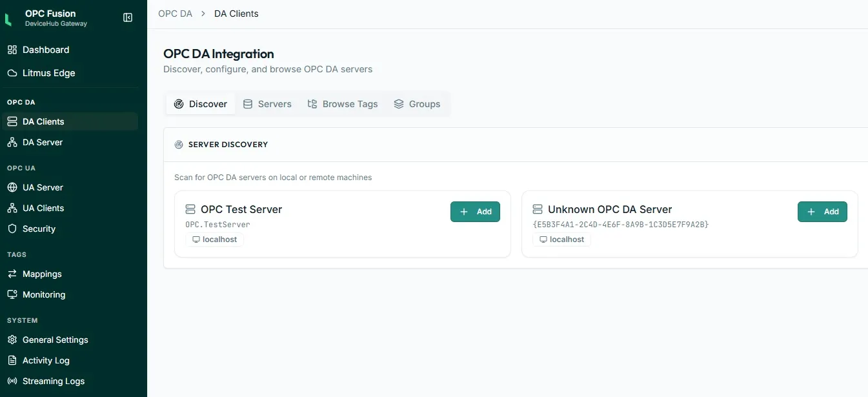
Task: Open the Groups tab
Action: (417, 104)
